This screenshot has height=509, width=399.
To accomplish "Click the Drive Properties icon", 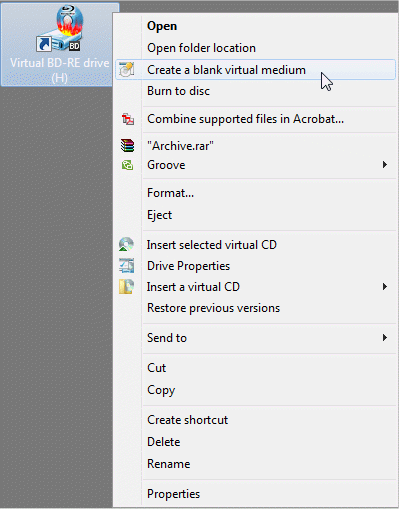I will coord(127,266).
